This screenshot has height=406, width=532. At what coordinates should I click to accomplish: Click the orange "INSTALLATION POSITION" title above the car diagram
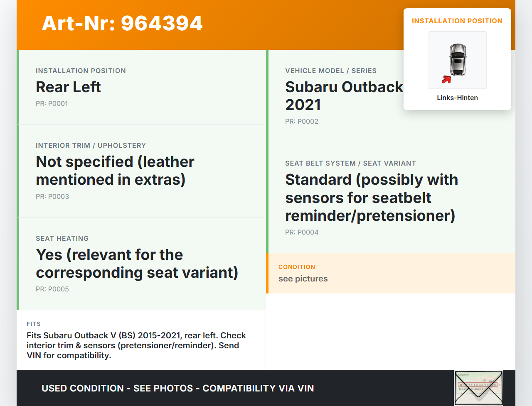point(457,21)
